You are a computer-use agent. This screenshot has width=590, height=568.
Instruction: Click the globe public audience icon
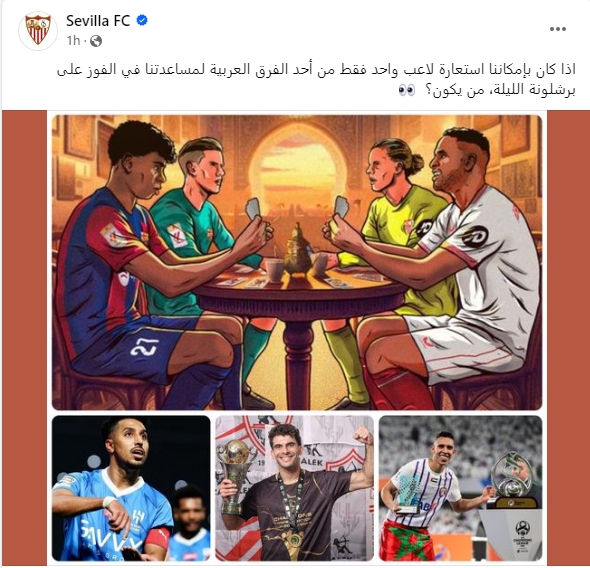(x=96, y=41)
